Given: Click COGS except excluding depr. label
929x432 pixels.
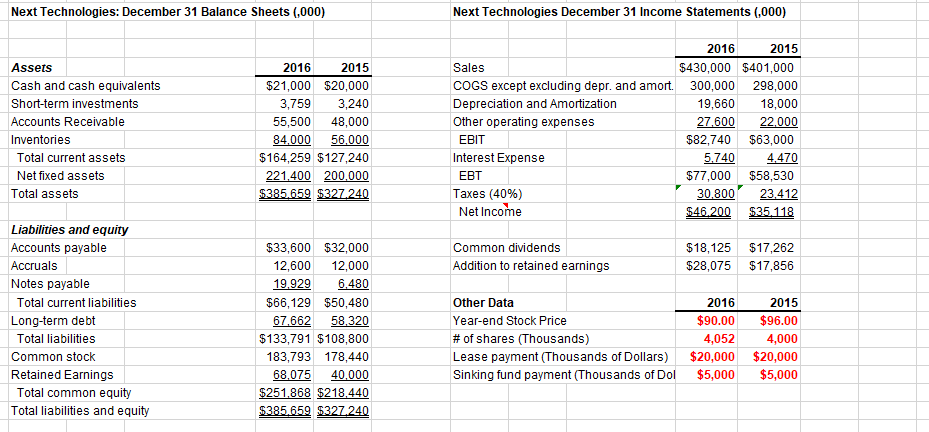Looking at the screenshot, I should point(563,86).
